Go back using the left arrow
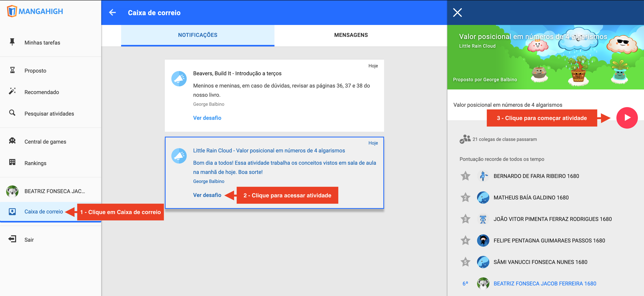 (113, 12)
